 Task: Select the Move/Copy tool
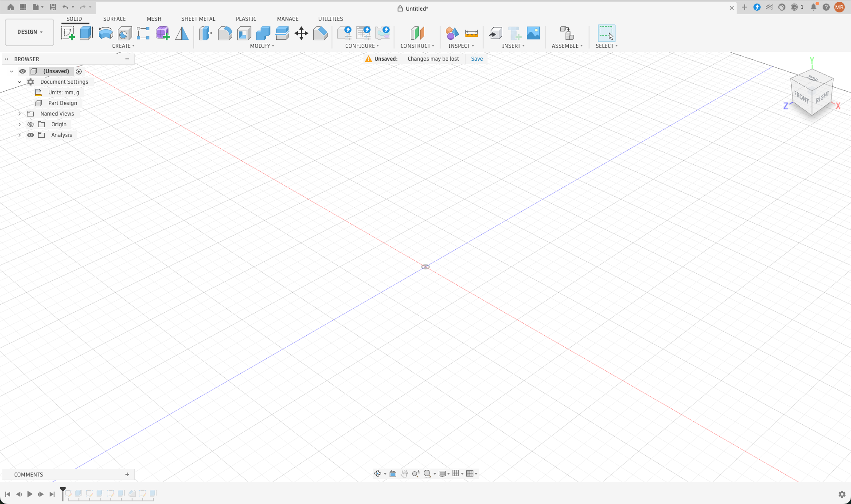[301, 33]
